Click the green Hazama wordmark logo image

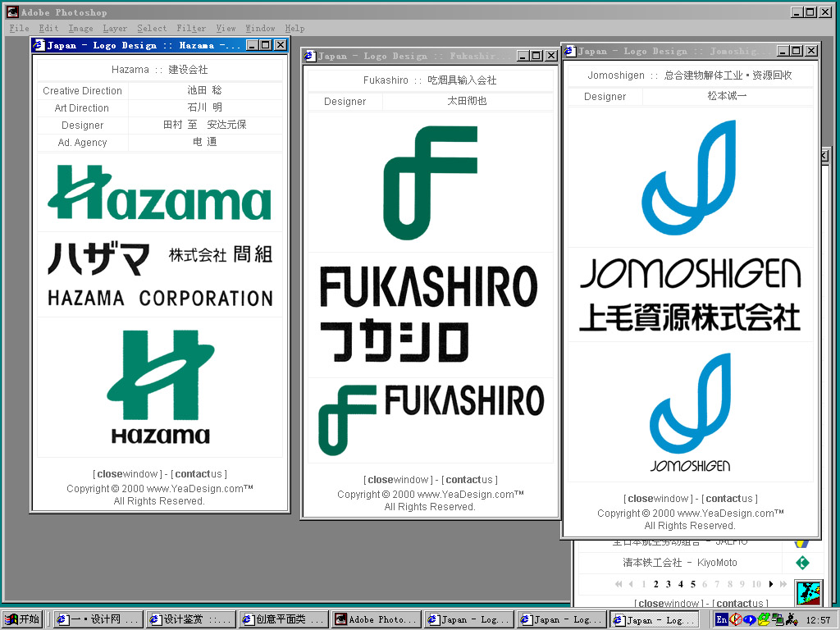160,193
